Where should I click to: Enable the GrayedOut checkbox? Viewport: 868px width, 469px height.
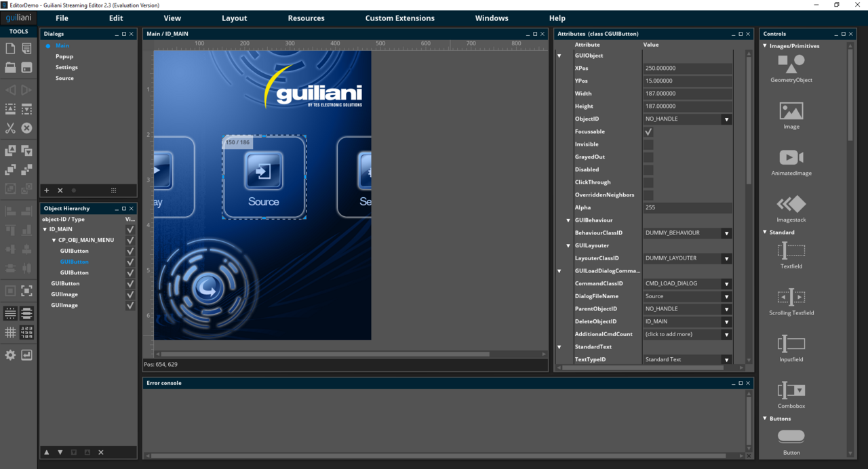(x=648, y=157)
